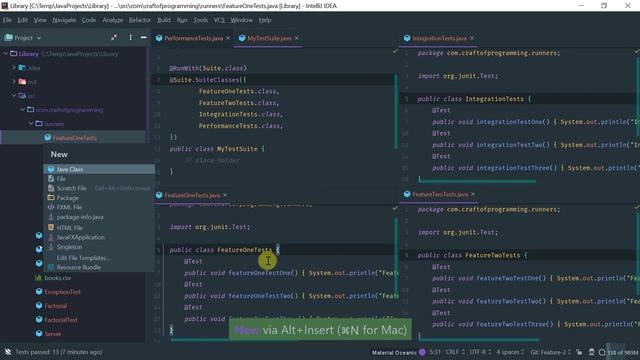The image size is (640, 360).
Task: Choose File in New popup
Action: tap(99, 179)
